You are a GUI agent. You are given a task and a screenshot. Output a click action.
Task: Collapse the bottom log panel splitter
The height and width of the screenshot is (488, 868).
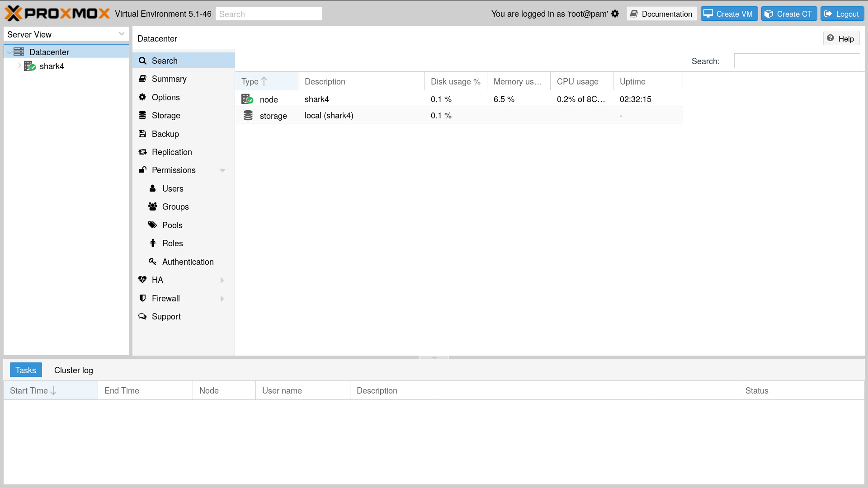434,357
